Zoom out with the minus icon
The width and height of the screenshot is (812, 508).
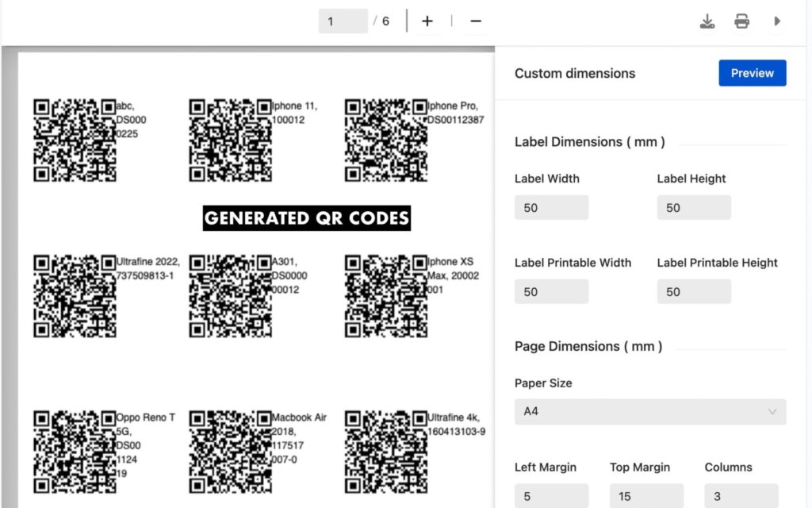pyautogui.click(x=476, y=21)
